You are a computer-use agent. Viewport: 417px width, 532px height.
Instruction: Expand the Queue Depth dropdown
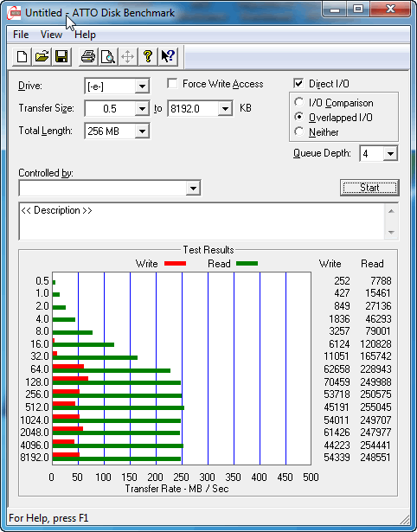click(x=390, y=154)
